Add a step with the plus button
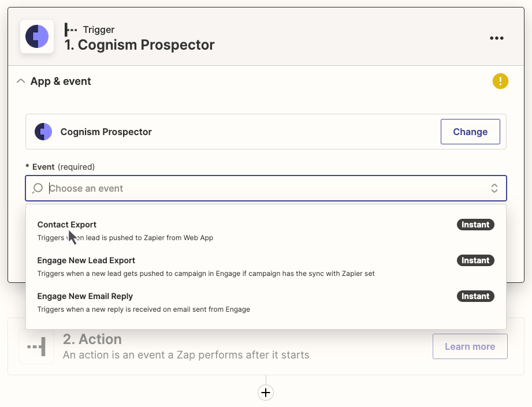Screen dimensions: 532x407 pos(266,393)
